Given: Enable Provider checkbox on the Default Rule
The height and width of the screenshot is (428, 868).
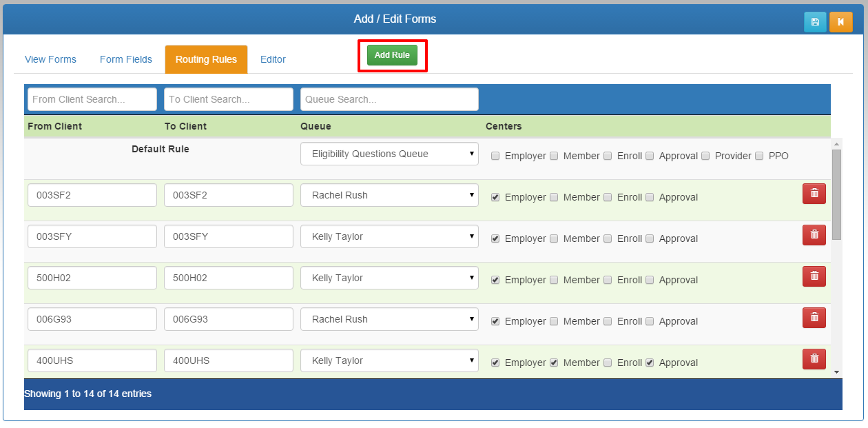Looking at the screenshot, I should pos(705,156).
